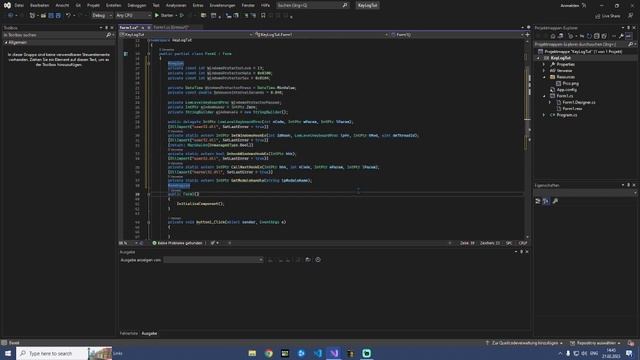640x360 pixels.
Task: Open the Erweiterungen menu
Action: 222,5
